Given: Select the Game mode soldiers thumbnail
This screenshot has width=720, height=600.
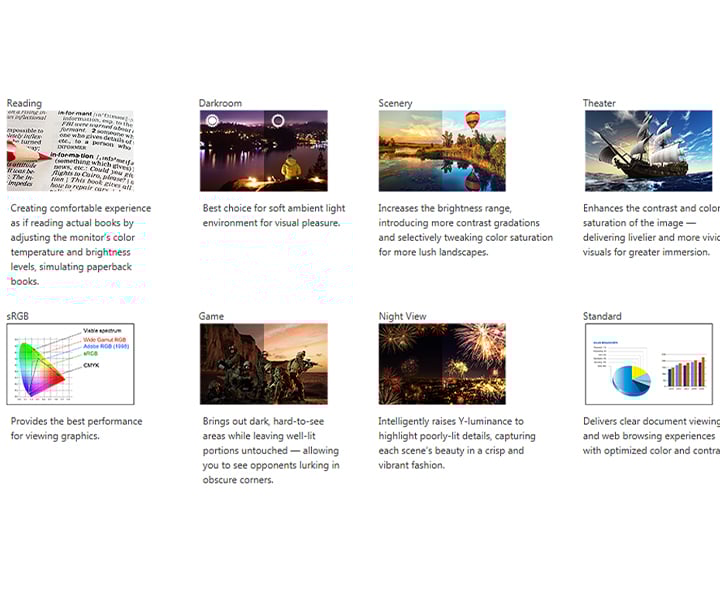Looking at the screenshot, I should pyautogui.click(x=263, y=364).
